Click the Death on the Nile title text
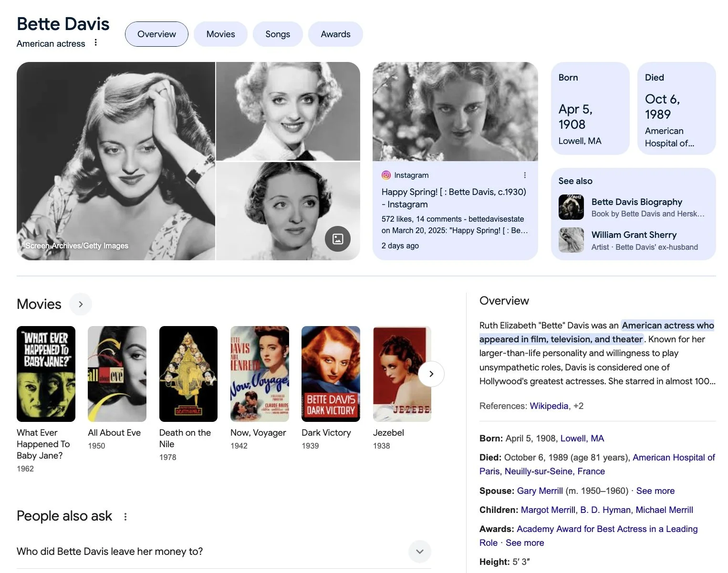This screenshot has height=573, width=728. (x=185, y=438)
